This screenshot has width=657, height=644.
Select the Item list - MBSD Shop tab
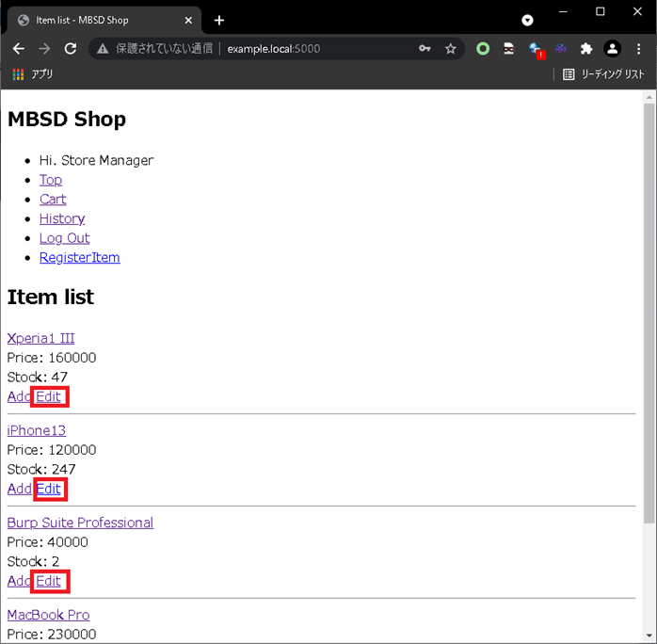click(104, 20)
